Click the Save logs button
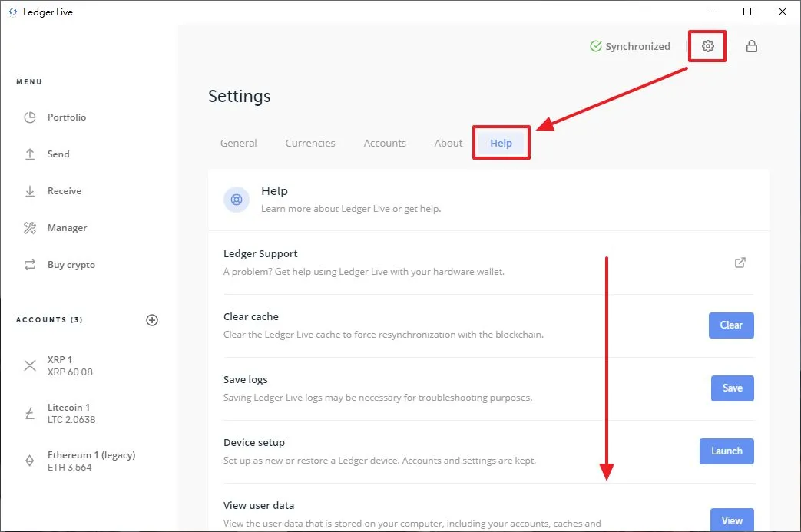Viewport: 801px width, 532px height. point(732,388)
